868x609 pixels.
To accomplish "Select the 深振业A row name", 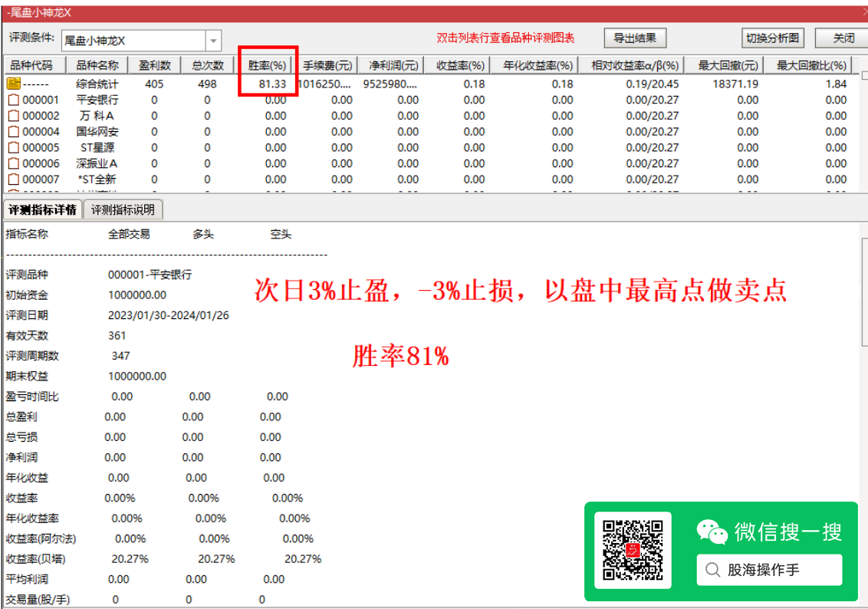I will point(97,164).
